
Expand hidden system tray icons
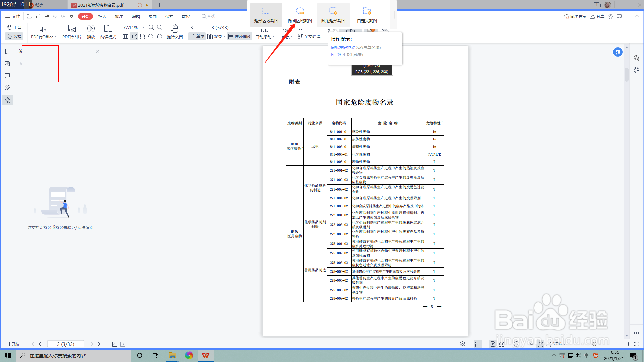(554, 355)
